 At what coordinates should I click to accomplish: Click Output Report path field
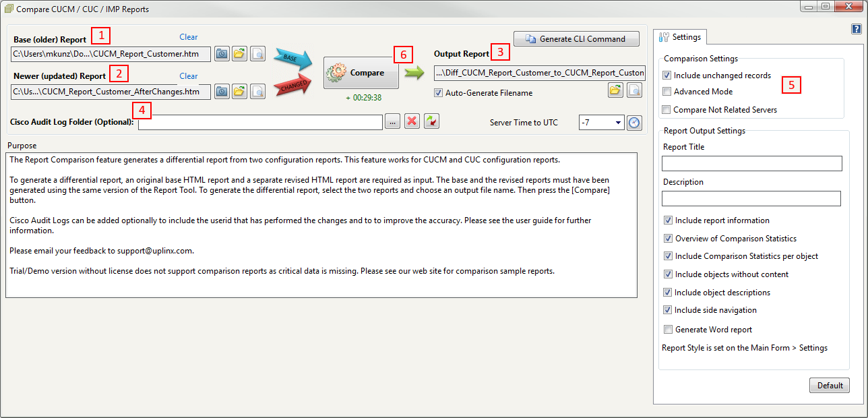[x=540, y=73]
